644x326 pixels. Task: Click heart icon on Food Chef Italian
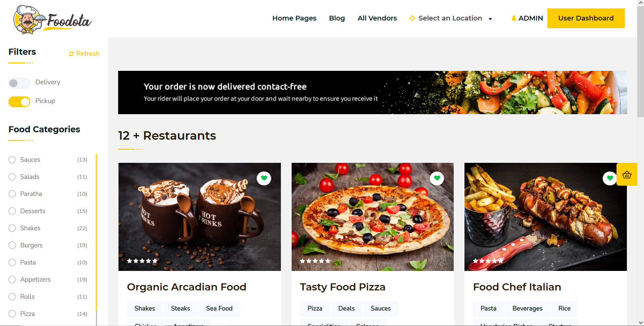coord(610,178)
